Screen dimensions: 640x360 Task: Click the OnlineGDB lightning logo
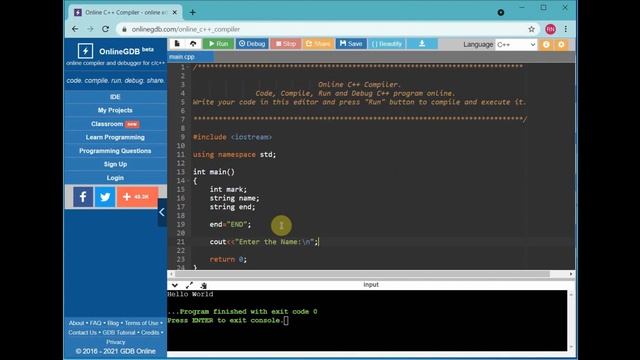(85, 51)
